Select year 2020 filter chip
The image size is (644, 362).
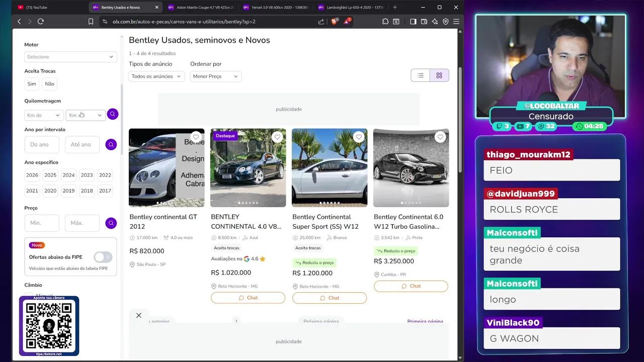[50, 191]
